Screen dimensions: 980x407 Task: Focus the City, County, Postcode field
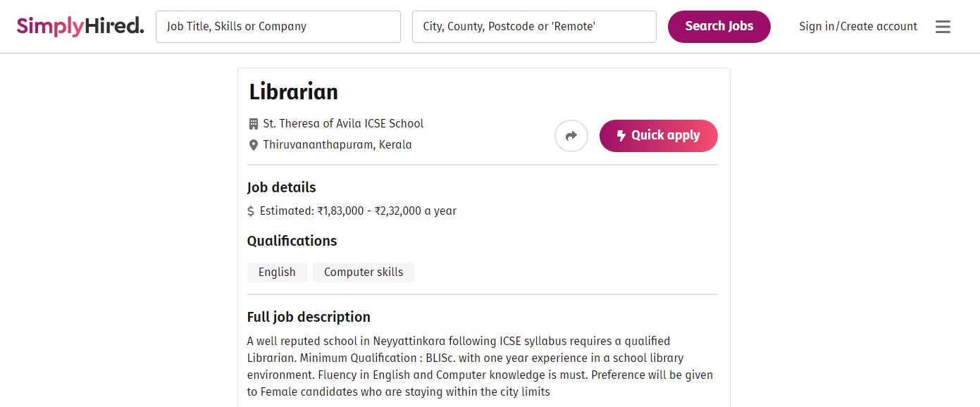[x=534, y=27]
